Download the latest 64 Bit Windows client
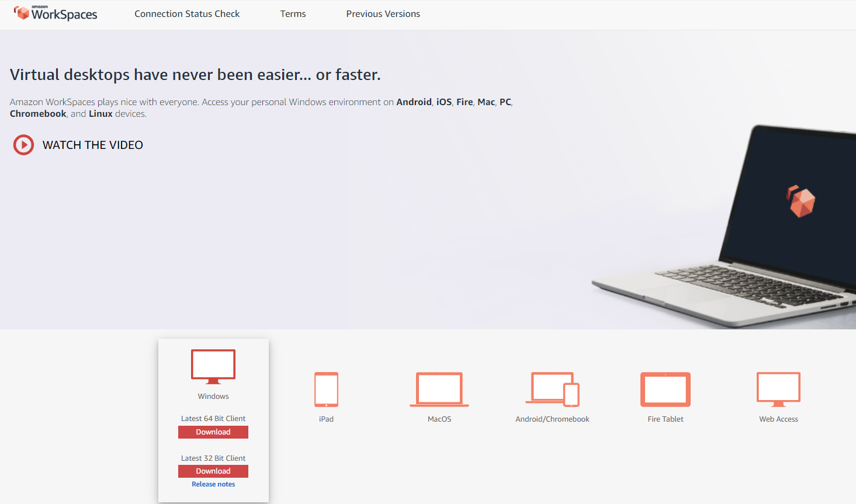 pyautogui.click(x=213, y=432)
